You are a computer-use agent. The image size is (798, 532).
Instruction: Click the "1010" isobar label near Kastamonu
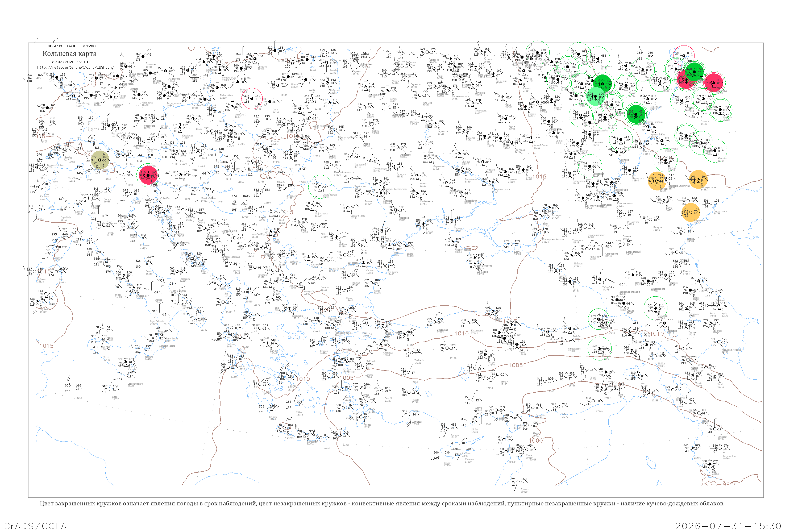tap(462, 334)
